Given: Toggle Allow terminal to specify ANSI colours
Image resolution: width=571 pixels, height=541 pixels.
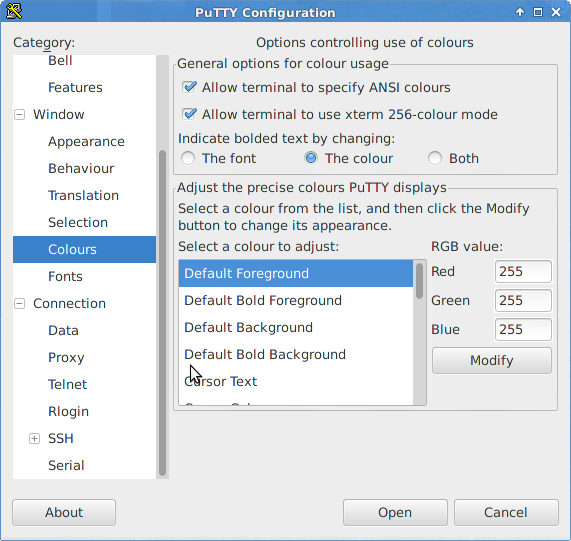Looking at the screenshot, I should pyautogui.click(x=189, y=87).
